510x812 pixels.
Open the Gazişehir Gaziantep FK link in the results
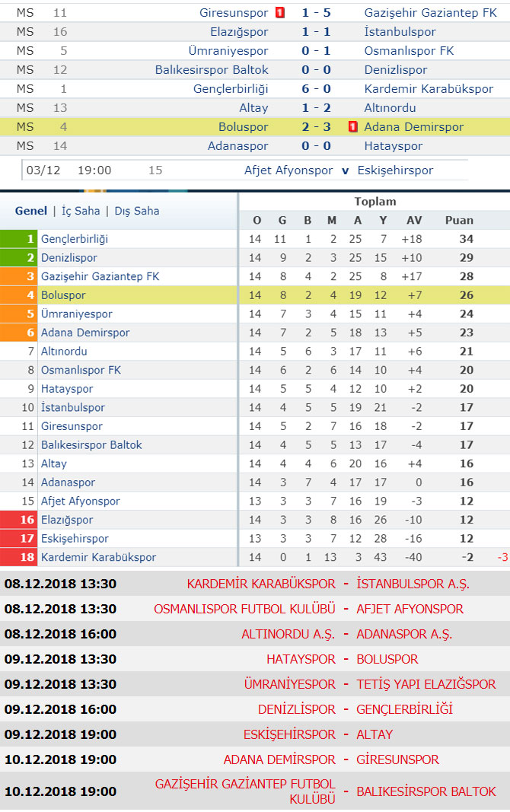tap(430, 12)
